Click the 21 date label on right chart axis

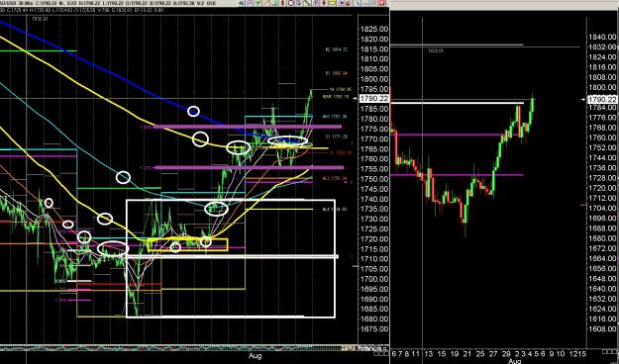point(467,354)
